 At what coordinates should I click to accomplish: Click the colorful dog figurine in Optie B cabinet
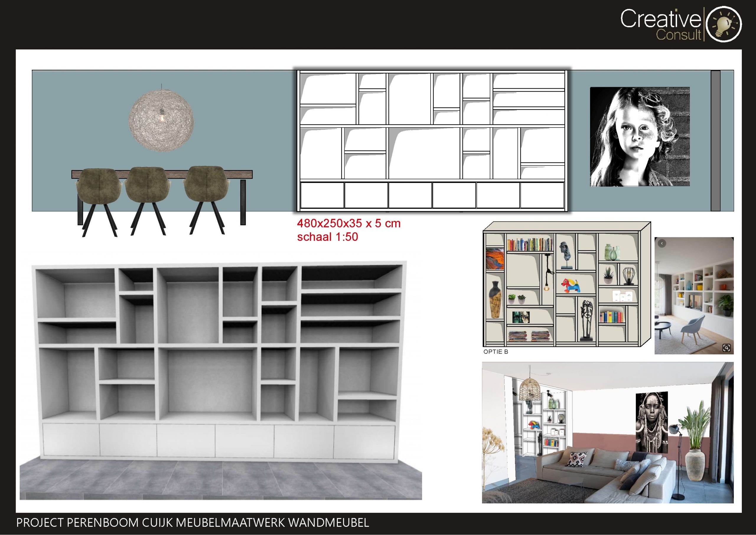pos(571,285)
